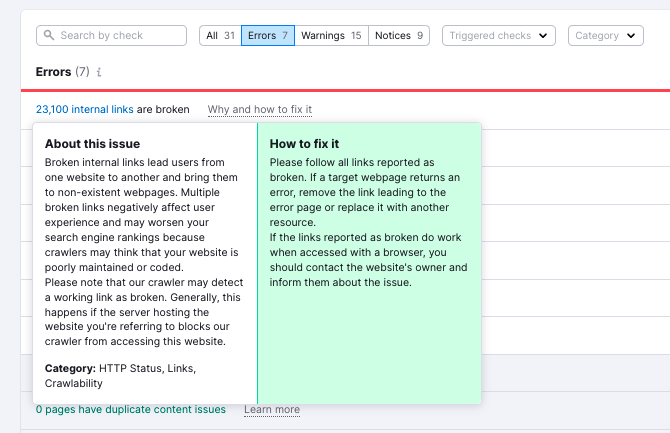
Task: Switch to the All 31 tab
Action: coord(220,36)
